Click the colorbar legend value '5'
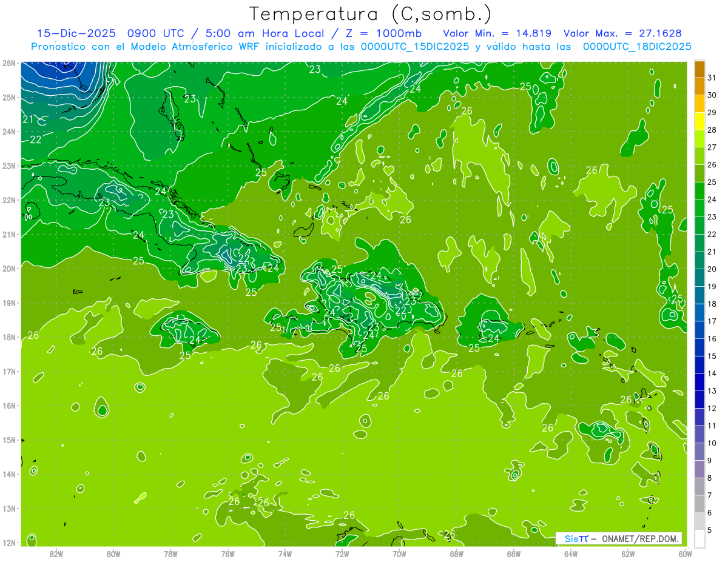This screenshot has width=728, height=562. click(x=709, y=530)
